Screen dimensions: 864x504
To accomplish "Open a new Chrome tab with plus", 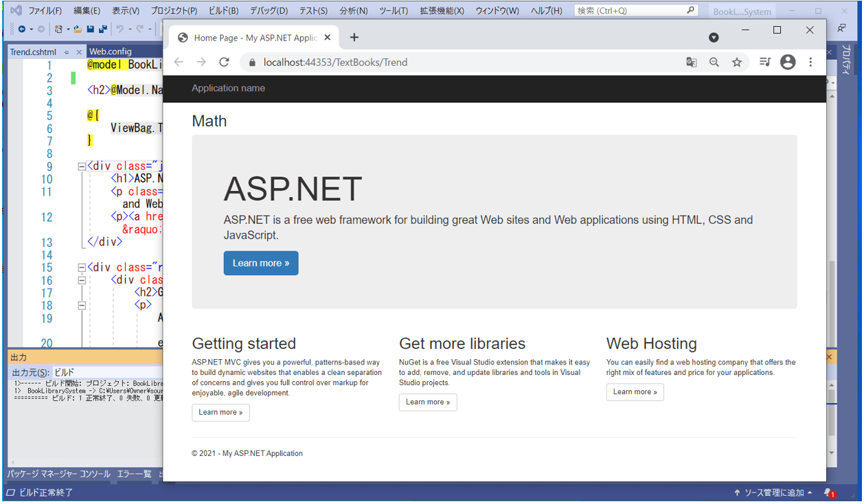I will click(x=354, y=37).
